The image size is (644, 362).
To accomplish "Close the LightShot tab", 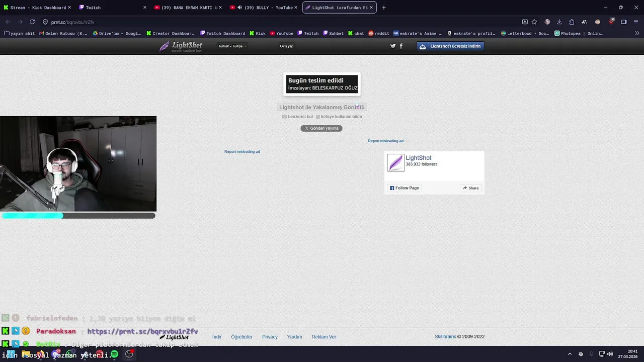I will coord(371,8).
